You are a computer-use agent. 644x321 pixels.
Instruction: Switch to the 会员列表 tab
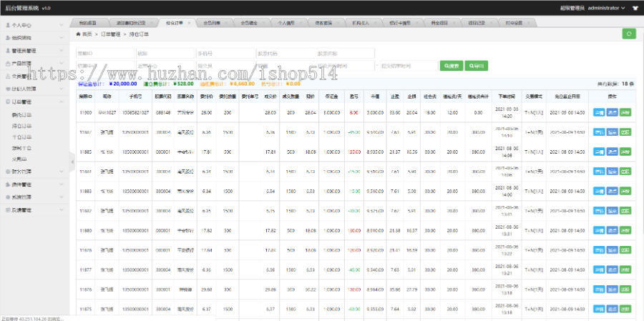(210, 23)
